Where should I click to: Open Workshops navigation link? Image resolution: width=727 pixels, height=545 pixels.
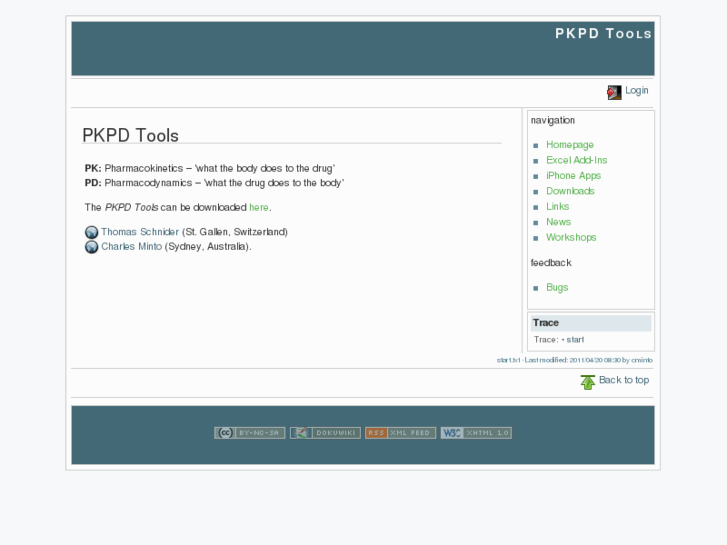pyautogui.click(x=571, y=237)
